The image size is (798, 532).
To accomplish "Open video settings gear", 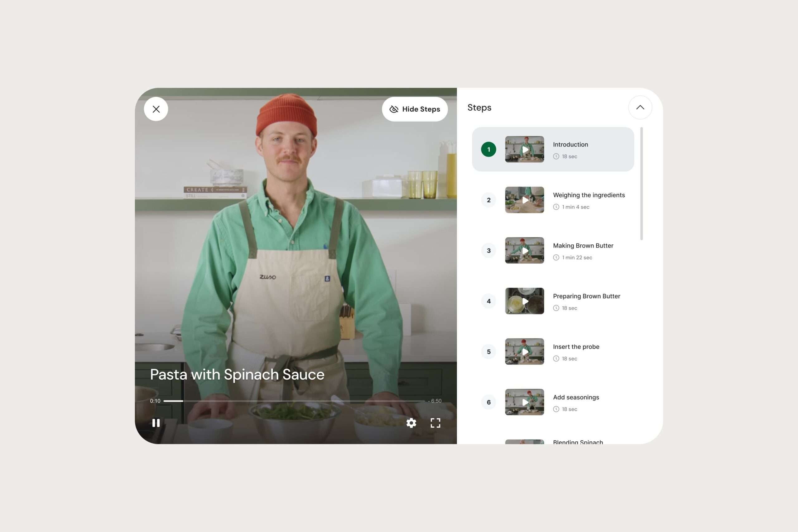I will pos(411,423).
